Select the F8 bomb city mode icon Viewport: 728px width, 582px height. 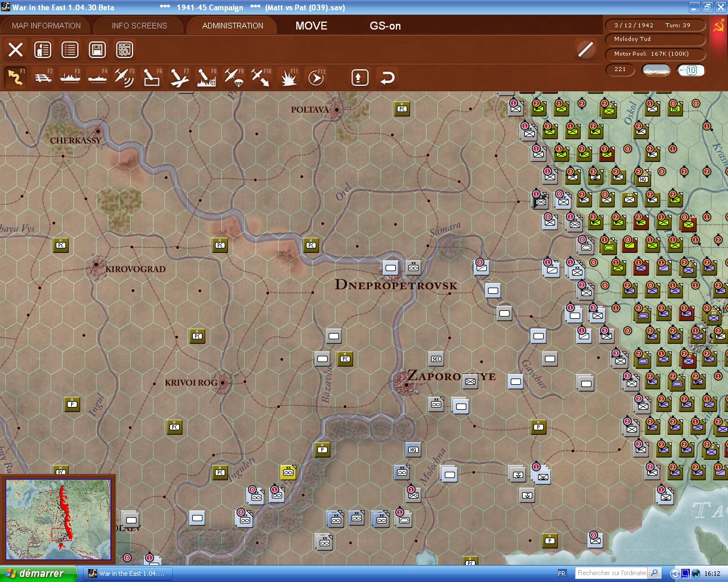tap(206, 77)
